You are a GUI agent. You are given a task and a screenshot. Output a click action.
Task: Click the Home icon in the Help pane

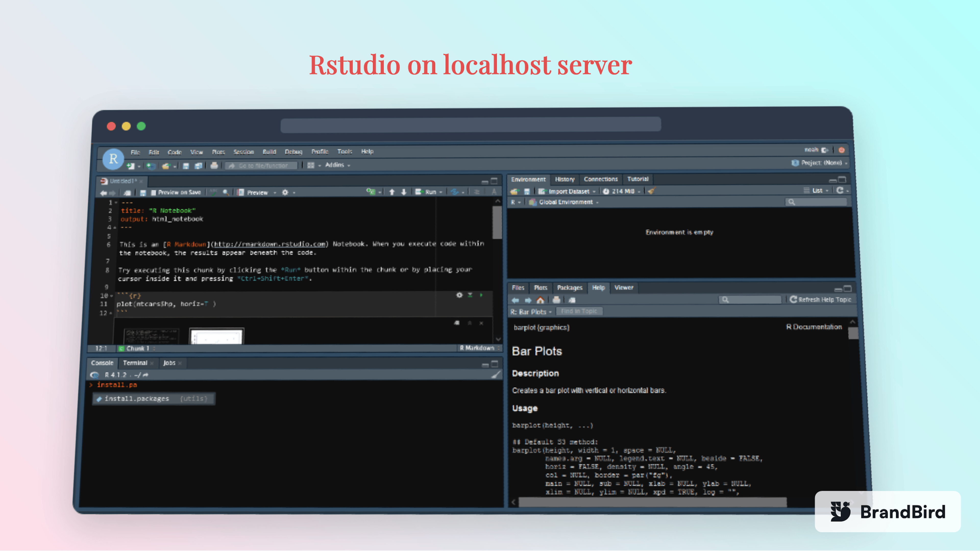[x=541, y=300]
